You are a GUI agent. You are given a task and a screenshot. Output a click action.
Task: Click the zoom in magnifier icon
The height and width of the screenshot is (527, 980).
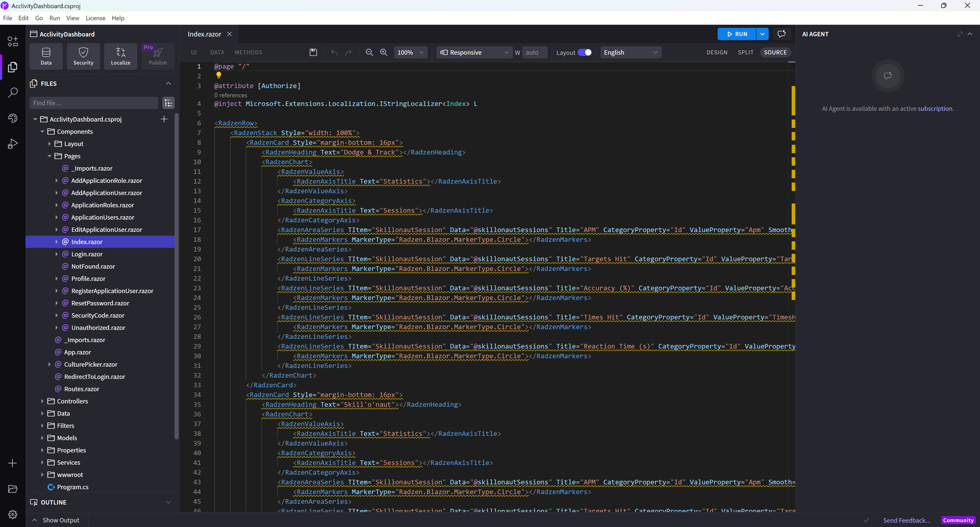point(384,52)
